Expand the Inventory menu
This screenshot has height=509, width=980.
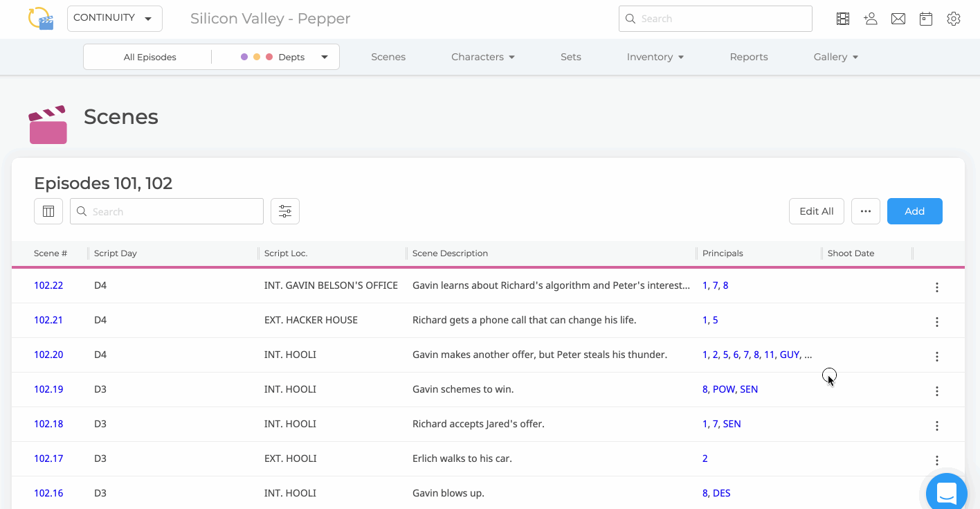pyautogui.click(x=655, y=57)
